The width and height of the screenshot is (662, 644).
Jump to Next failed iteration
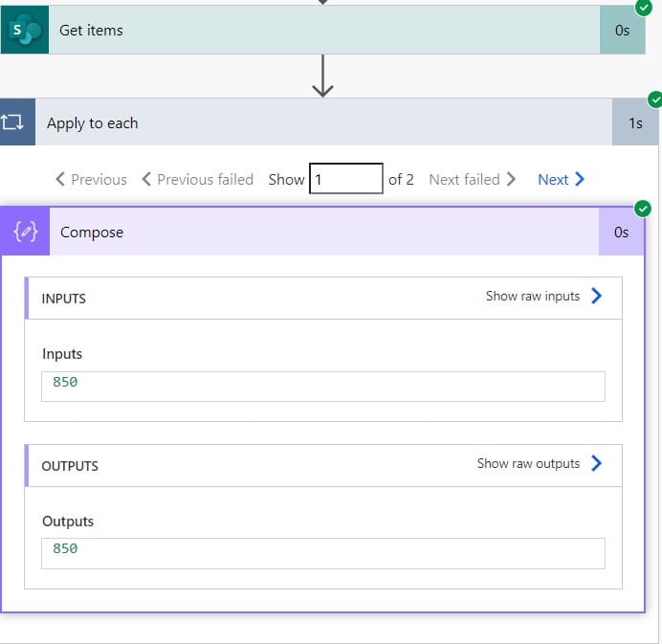tap(473, 180)
